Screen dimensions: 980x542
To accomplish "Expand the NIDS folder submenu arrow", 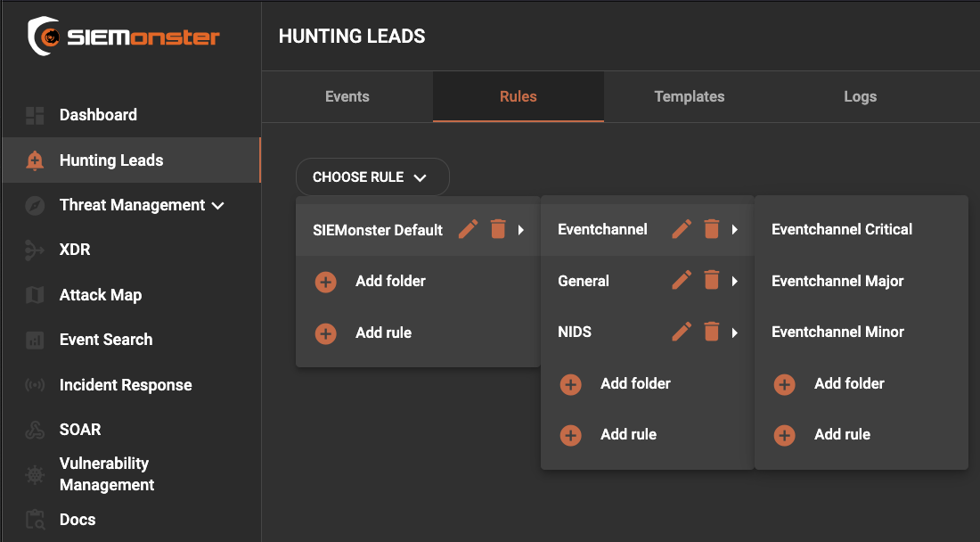I will point(735,333).
